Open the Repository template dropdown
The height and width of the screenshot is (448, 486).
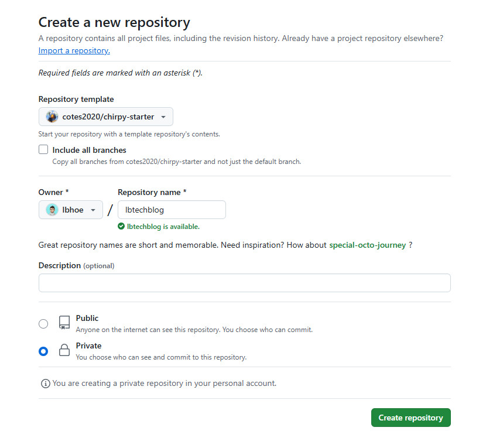[x=106, y=117]
